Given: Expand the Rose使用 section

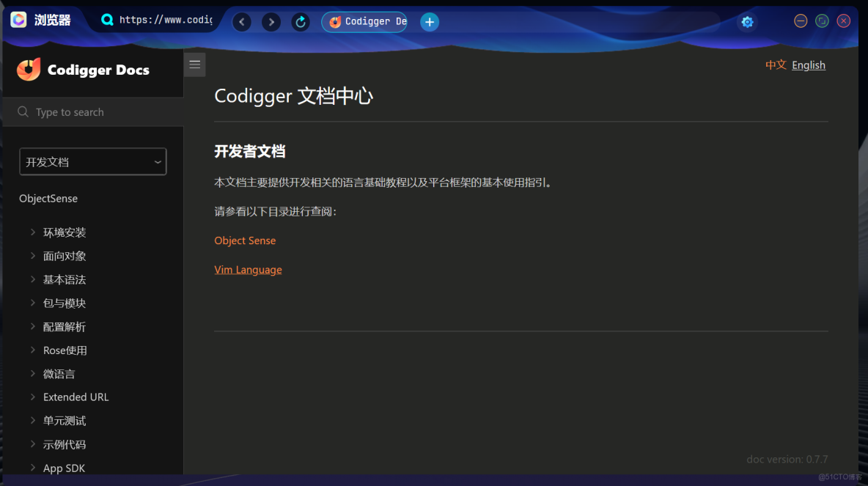Looking at the screenshot, I should (33, 350).
